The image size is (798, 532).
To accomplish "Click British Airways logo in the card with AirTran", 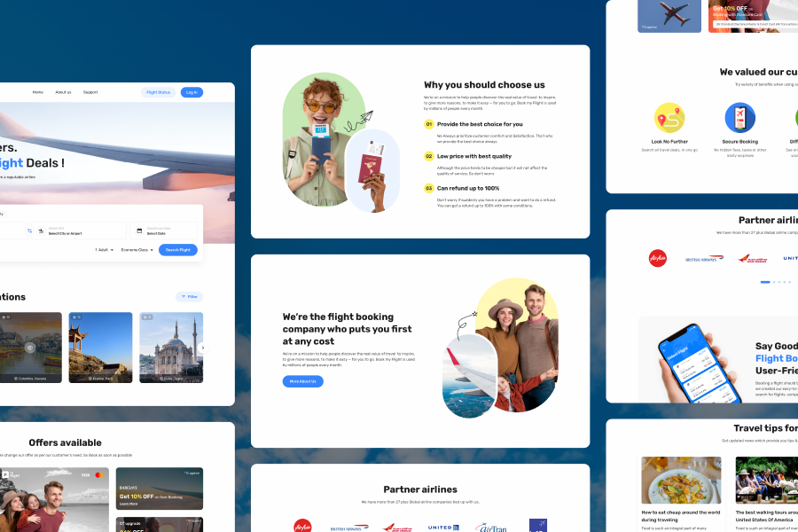I will (x=349, y=528).
